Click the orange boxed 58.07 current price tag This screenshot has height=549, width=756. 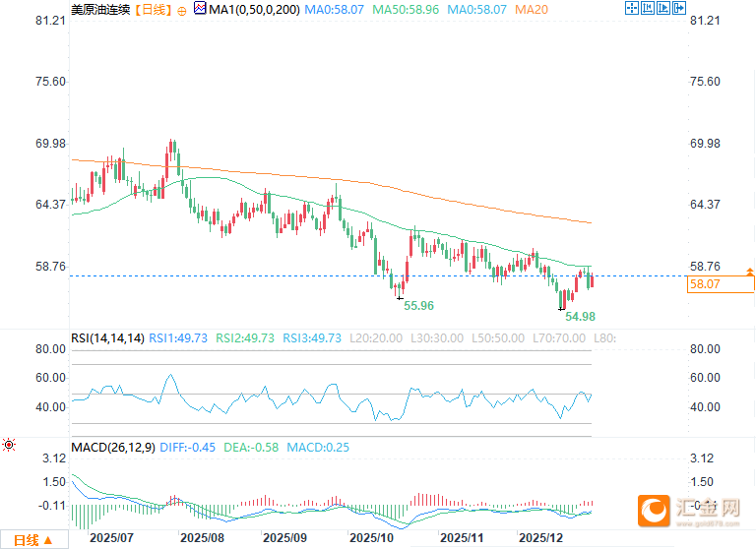721,284
